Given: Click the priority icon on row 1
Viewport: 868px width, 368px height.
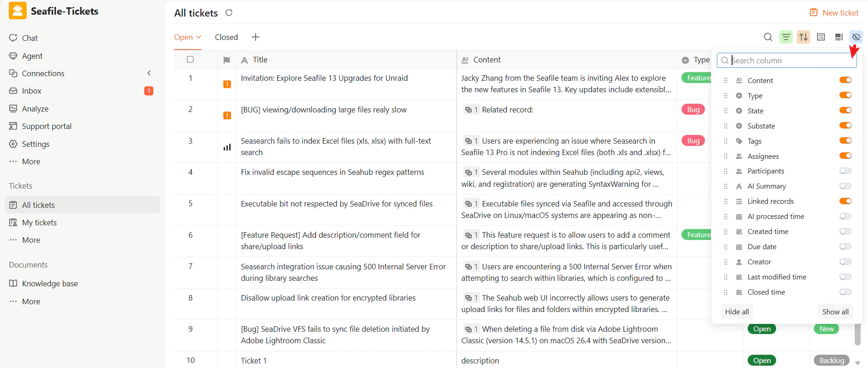Looking at the screenshot, I should (x=227, y=84).
